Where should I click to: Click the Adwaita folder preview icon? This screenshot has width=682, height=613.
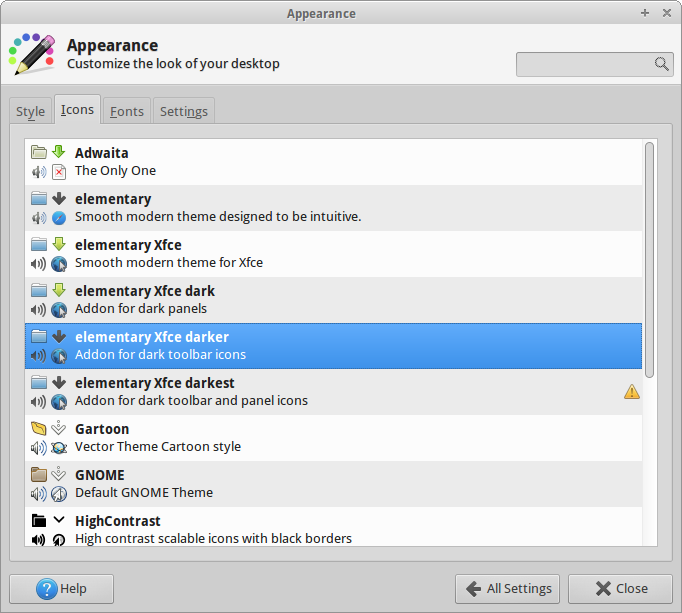click(x=39, y=152)
